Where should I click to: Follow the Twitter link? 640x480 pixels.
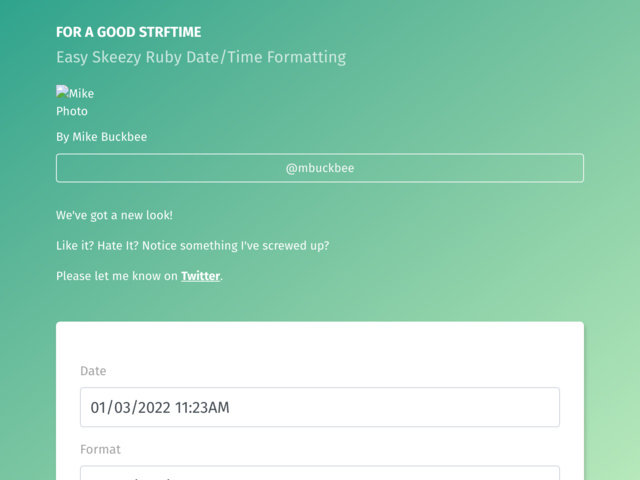pos(200,276)
